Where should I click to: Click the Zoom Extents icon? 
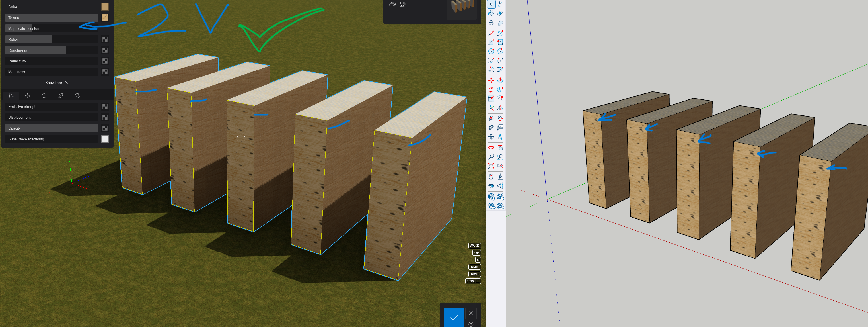(491, 166)
